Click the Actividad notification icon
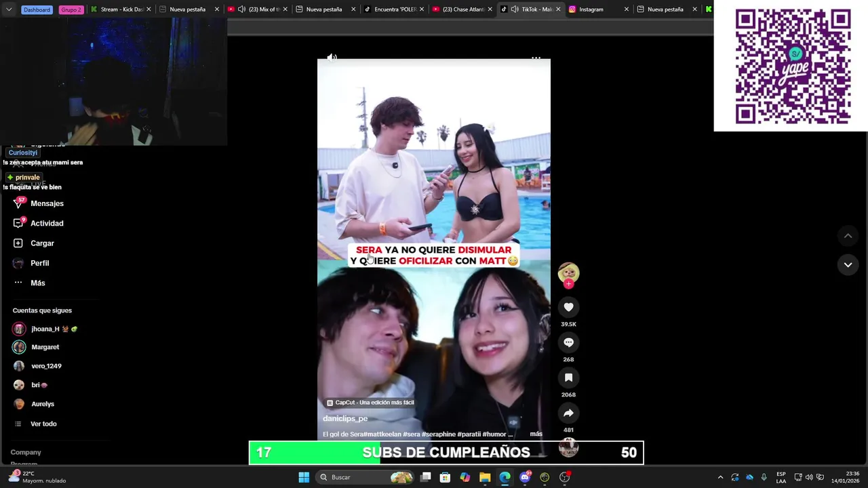 (x=18, y=222)
